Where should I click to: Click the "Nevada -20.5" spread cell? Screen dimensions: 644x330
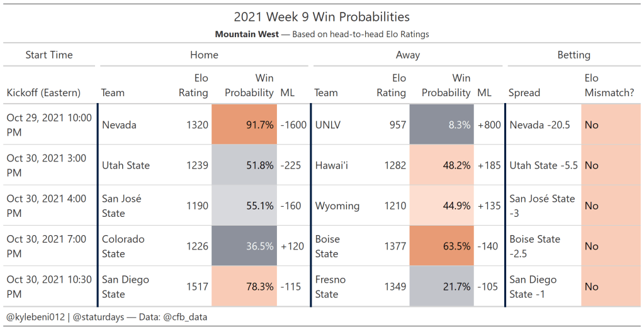coord(539,125)
